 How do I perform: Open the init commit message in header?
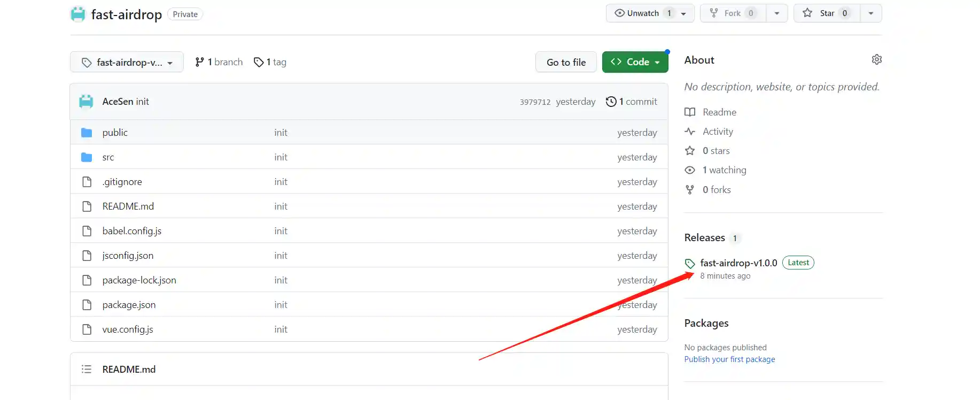click(x=143, y=102)
